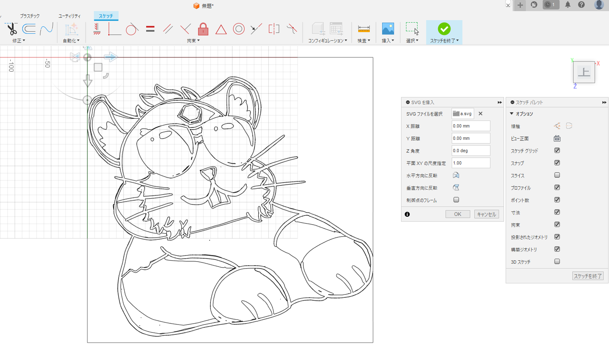The image size is (609, 364).
Task: Apply the Tangent constraint
Action: pyautogui.click(x=132, y=29)
